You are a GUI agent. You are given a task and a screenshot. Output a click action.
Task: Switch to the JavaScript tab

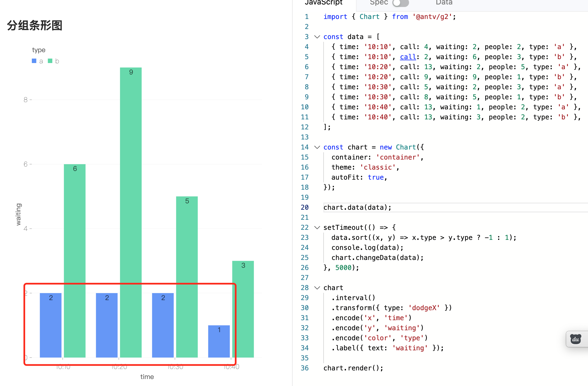pyautogui.click(x=323, y=3)
